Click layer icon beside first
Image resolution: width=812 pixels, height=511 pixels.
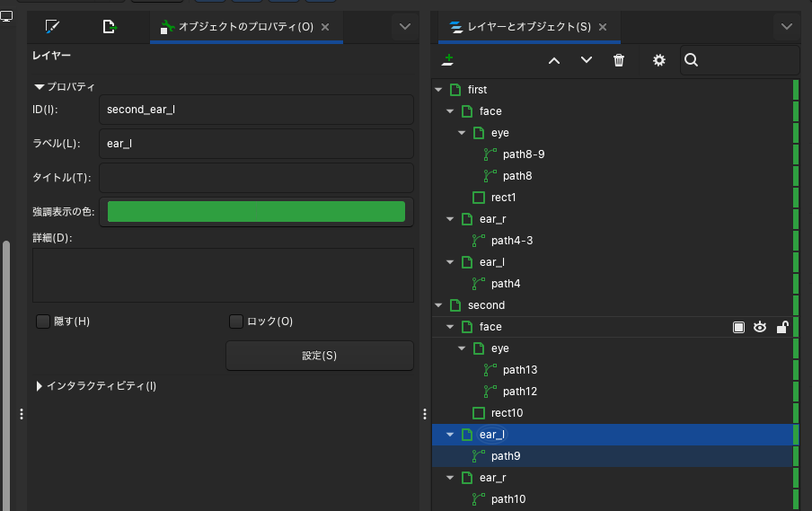[x=455, y=90]
